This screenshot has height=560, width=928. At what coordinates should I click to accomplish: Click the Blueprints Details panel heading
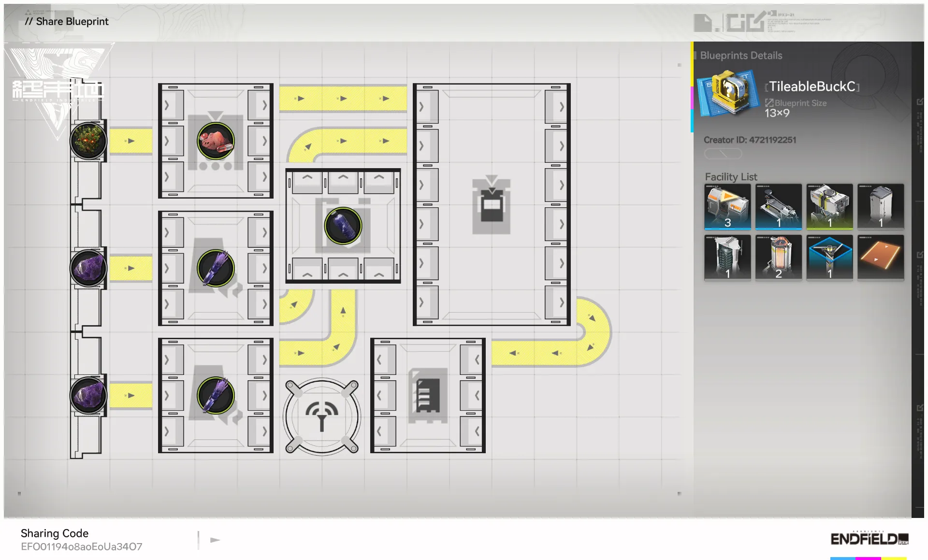(x=740, y=56)
